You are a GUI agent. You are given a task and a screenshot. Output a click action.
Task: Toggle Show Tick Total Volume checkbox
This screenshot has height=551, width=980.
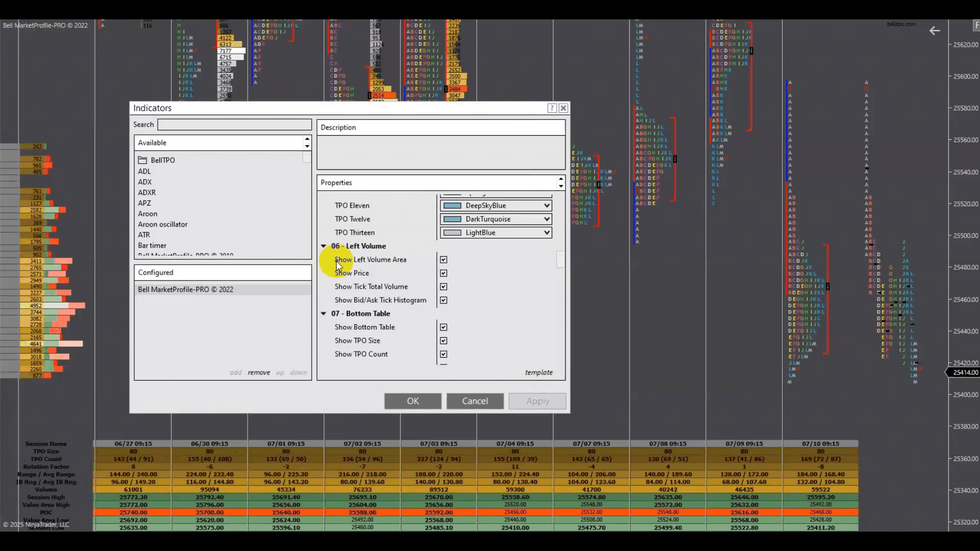click(x=444, y=287)
